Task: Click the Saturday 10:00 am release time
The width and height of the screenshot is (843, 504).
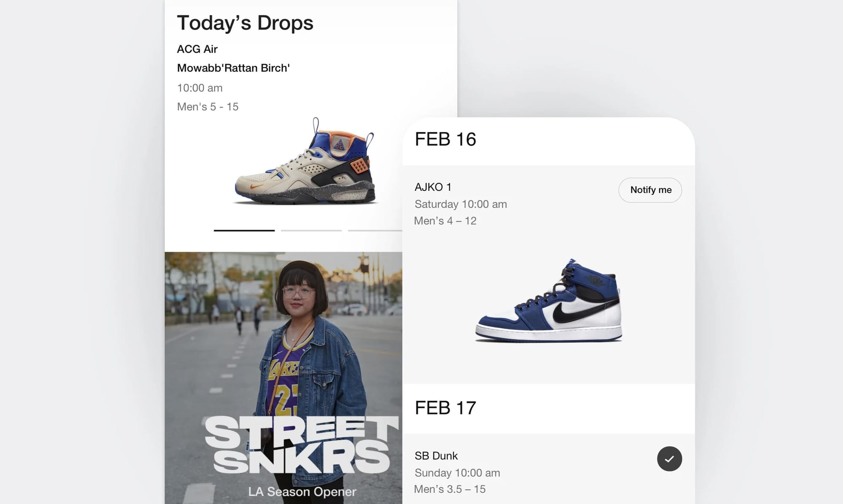Action: tap(461, 204)
